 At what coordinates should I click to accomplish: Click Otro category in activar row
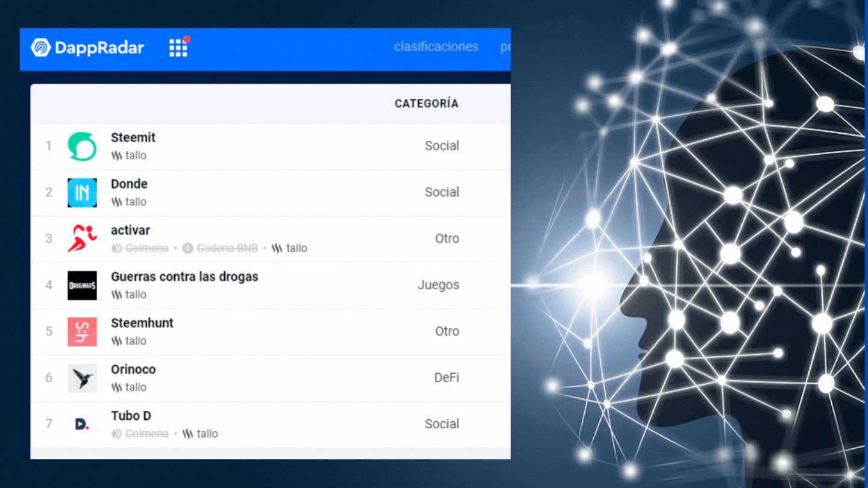(447, 239)
